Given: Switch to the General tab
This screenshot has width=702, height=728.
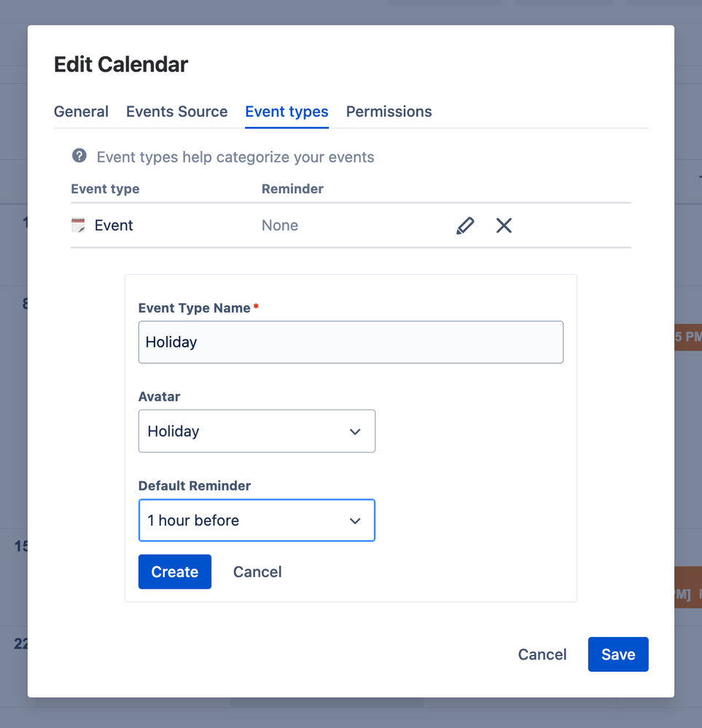Looking at the screenshot, I should tap(82, 111).
